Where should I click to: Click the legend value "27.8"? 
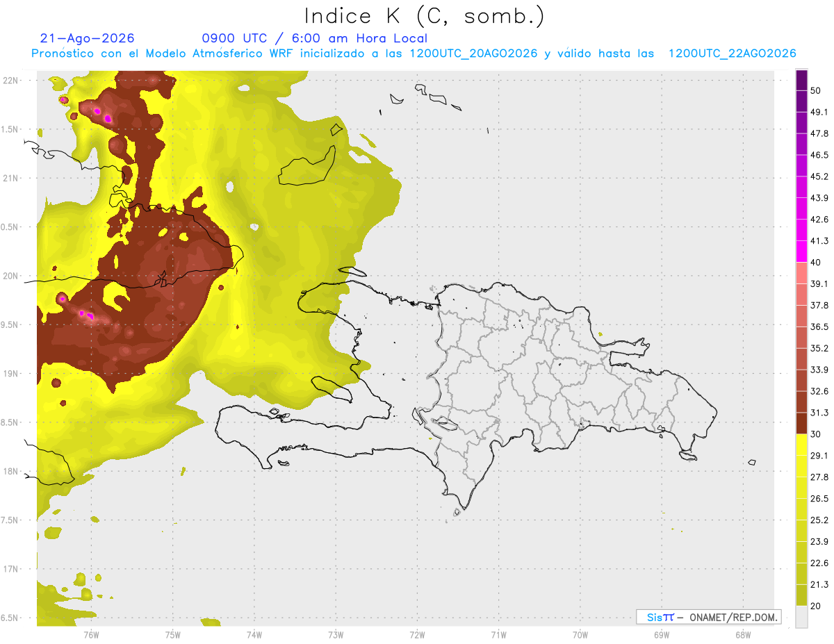[819, 477]
